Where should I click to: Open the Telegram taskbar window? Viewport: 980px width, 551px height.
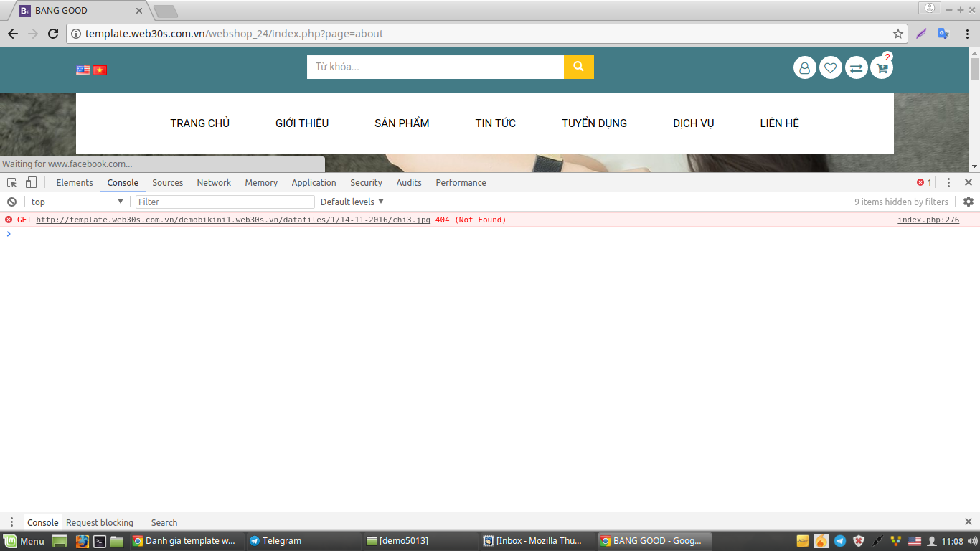pyautogui.click(x=303, y=541)
